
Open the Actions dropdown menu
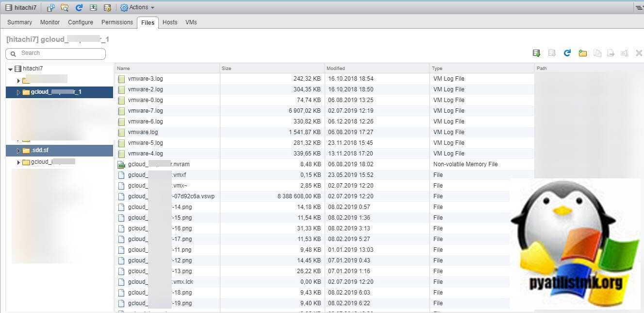click(x=138, y=7)
